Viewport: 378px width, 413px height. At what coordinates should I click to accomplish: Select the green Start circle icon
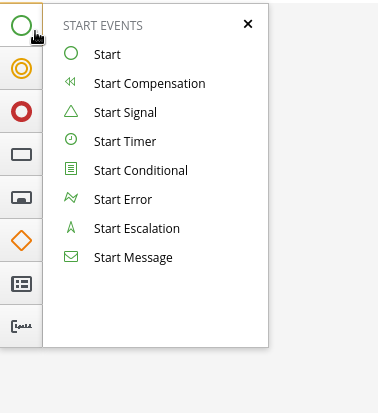[71, 53]
